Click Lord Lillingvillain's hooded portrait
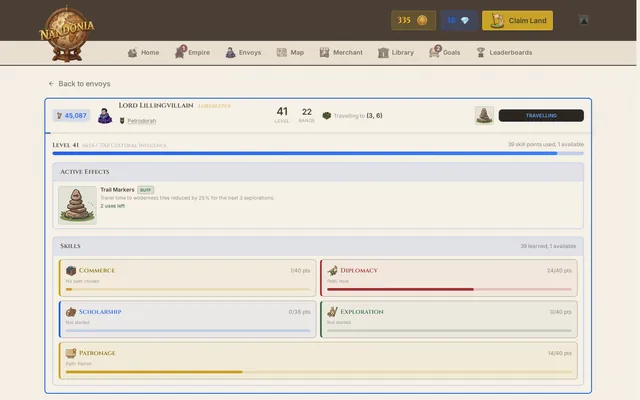The image size is (640, 400). pos(105,116)
